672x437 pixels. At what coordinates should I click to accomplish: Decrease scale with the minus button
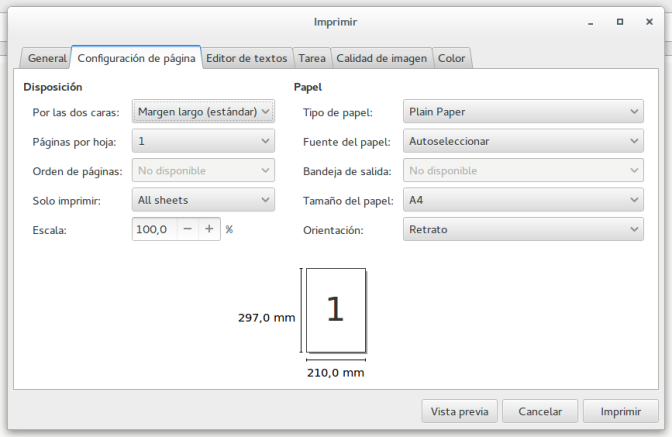coord(187,229)
